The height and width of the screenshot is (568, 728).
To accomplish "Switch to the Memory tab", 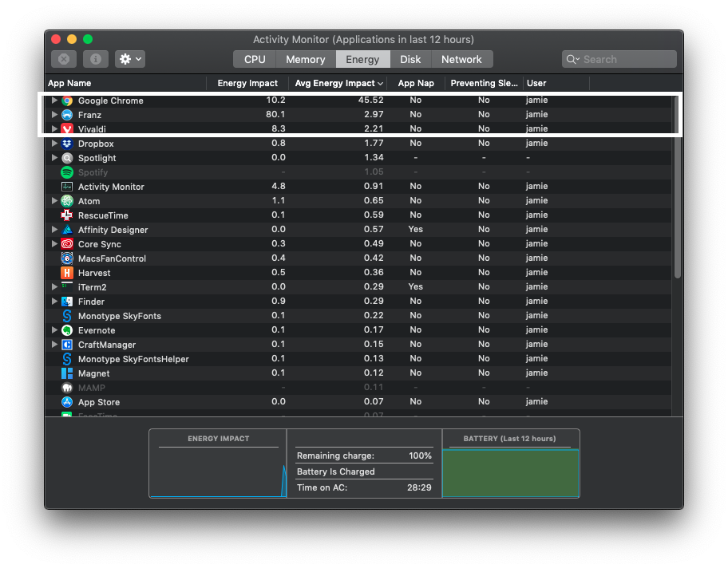I will 305,59.
